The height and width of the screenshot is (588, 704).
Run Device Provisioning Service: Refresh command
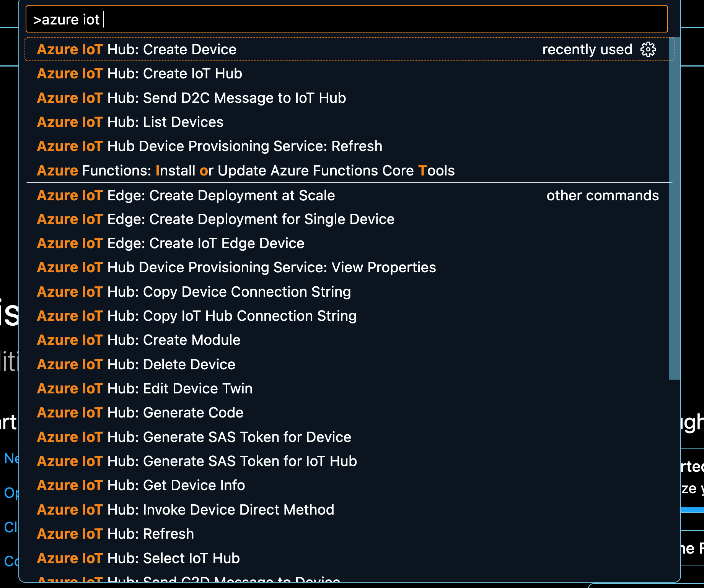click(209, 146)
